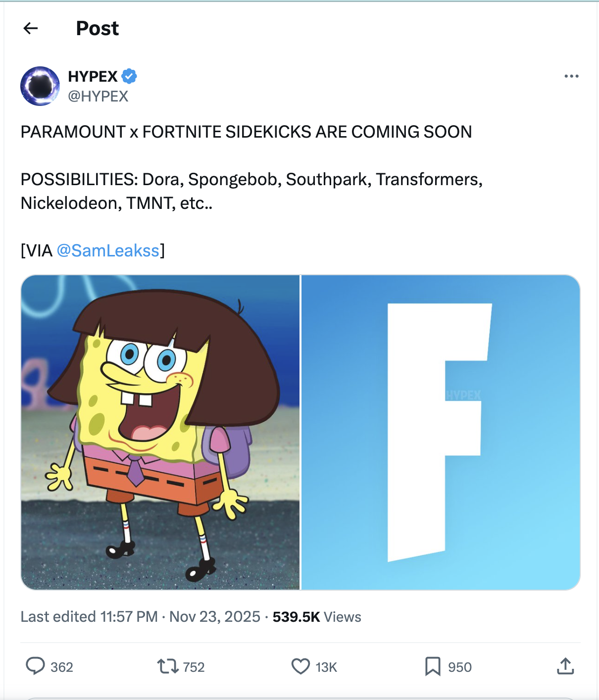Like the post with the heart icon
Image resolution: width=599 pixels, height=700 pixels.
tap(301, 667)
